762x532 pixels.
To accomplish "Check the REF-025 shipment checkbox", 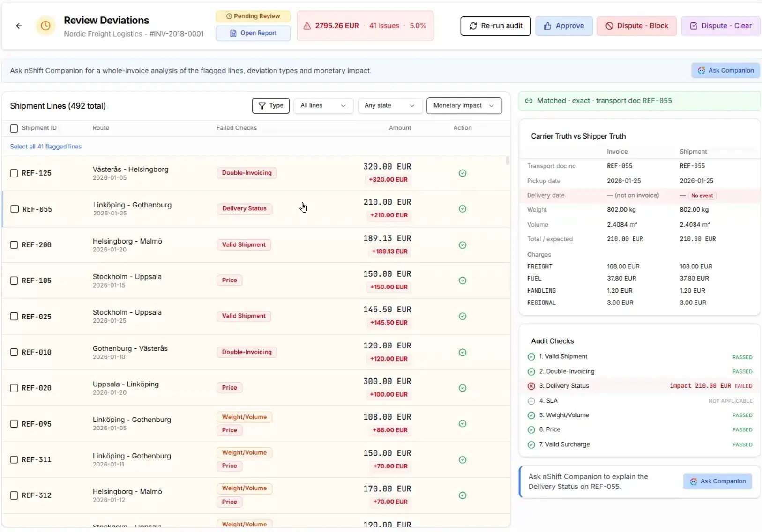I will 14,317.
